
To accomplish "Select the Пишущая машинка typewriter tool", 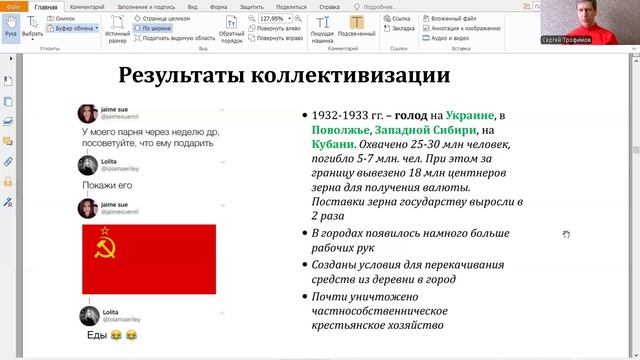I will click(322, 29).
